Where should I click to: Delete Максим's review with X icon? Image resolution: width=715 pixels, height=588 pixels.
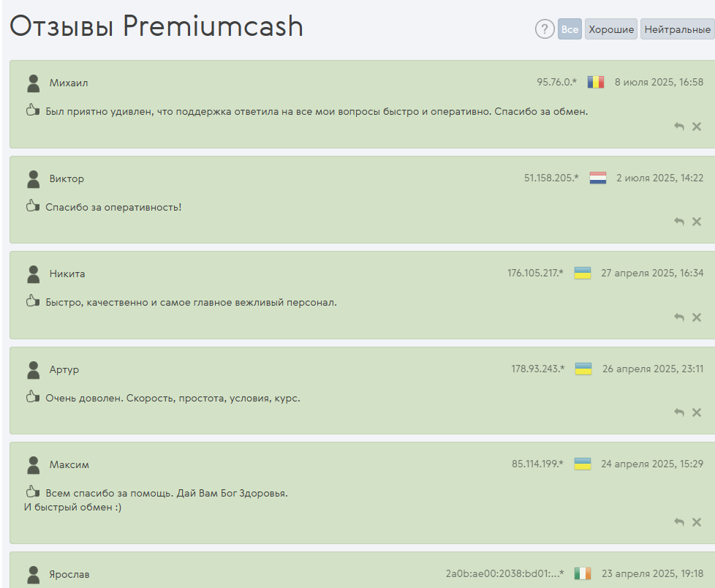[697, 522]
